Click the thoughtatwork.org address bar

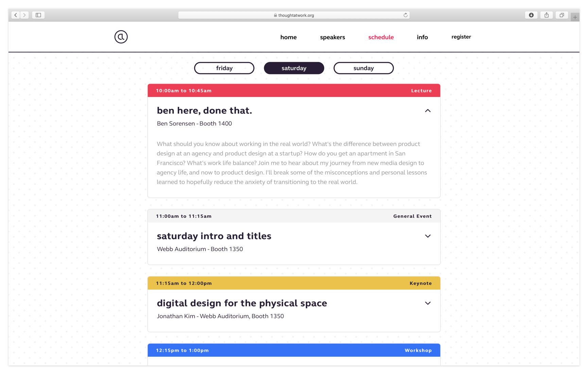click(x=294, y=15)
